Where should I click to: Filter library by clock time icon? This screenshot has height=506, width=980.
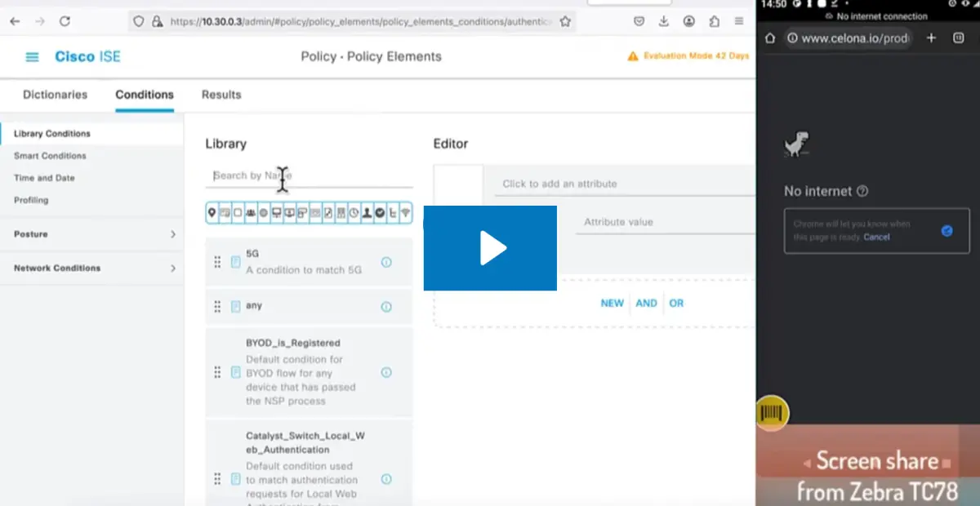pyautogui.click(x=354, y=213)
